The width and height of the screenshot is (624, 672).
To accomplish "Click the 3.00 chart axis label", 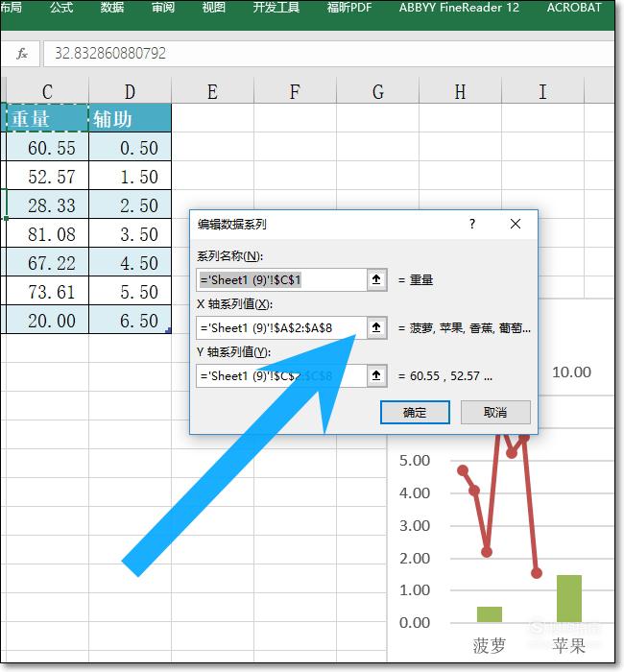I will click(415, 525).
